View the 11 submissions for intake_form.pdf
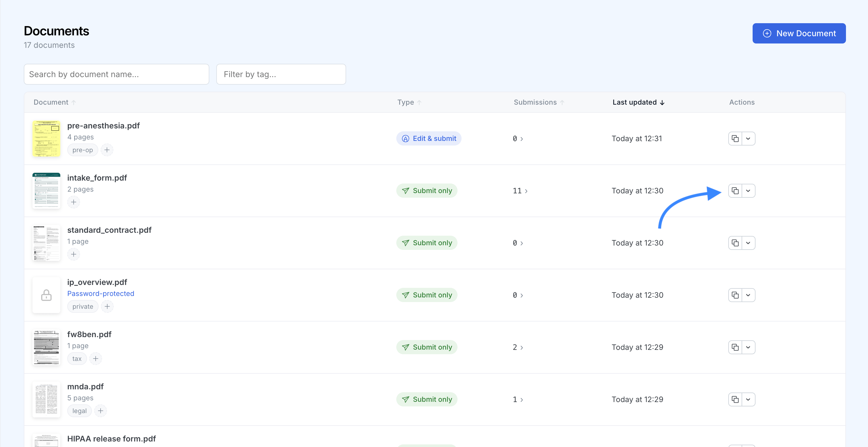Viewport: 868px width, 447px height. coord(520,191)
